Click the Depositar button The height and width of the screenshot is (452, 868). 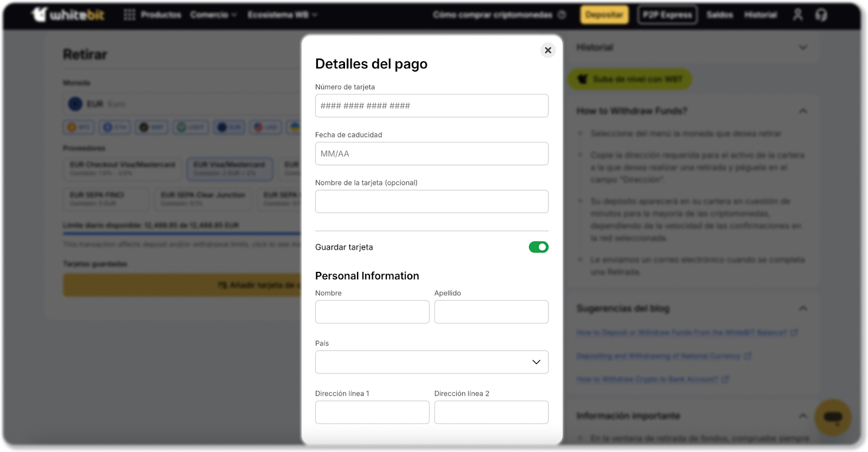pyautogui.click(x=604, y=15)
